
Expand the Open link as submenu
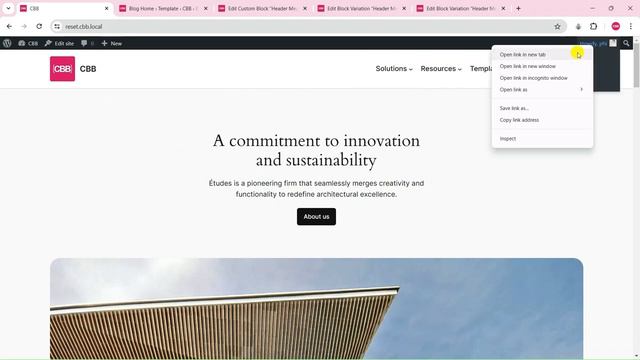tap(542, 89)
